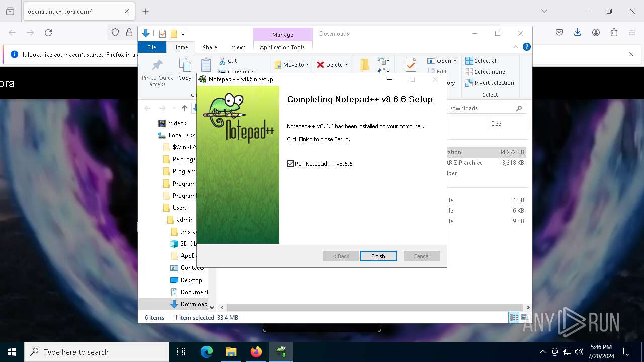Click Task View on taskbar
The height and width of the screenshot is (362, 644).
point(181,352)
